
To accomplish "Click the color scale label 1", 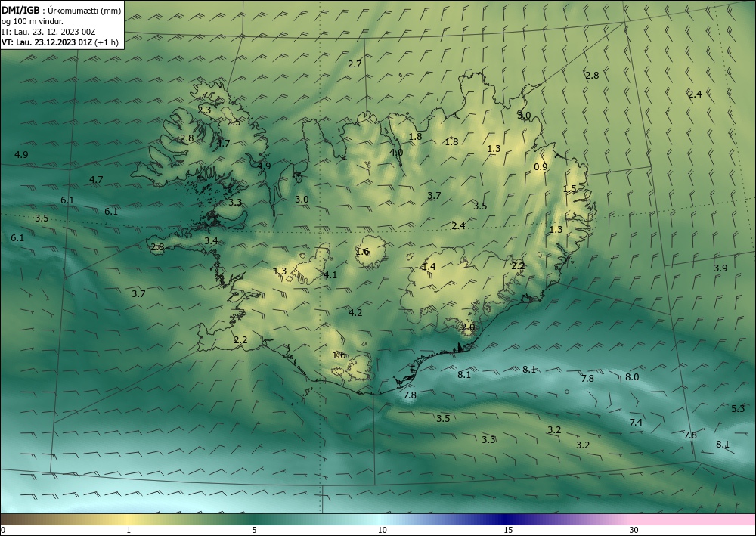I will click(129, 530).
